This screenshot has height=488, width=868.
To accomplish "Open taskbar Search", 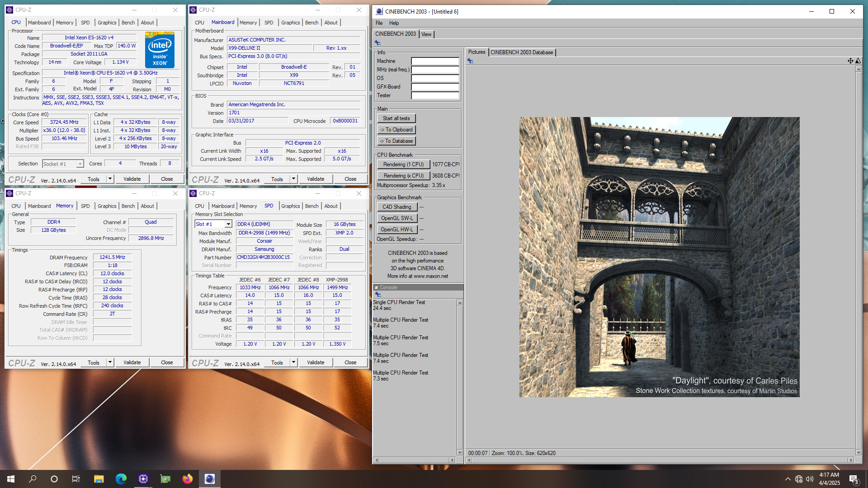I will click(x=33, y=479).
